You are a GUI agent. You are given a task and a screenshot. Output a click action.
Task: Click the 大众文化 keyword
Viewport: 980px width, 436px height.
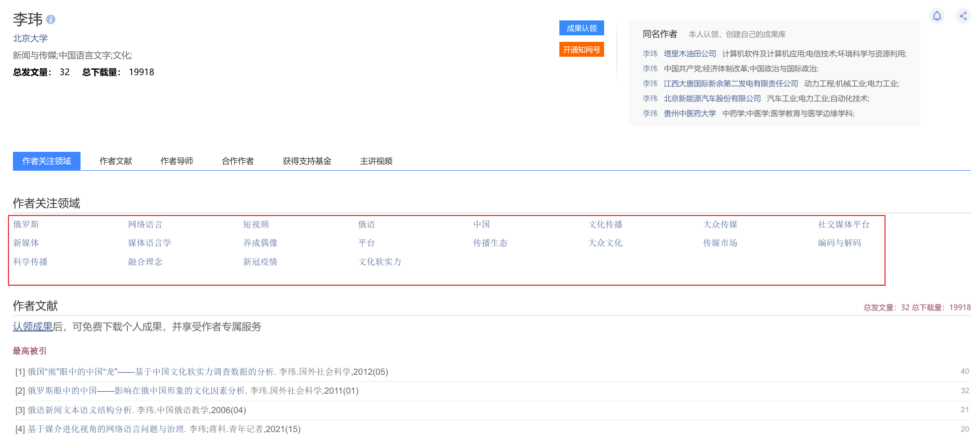[606, 243]
